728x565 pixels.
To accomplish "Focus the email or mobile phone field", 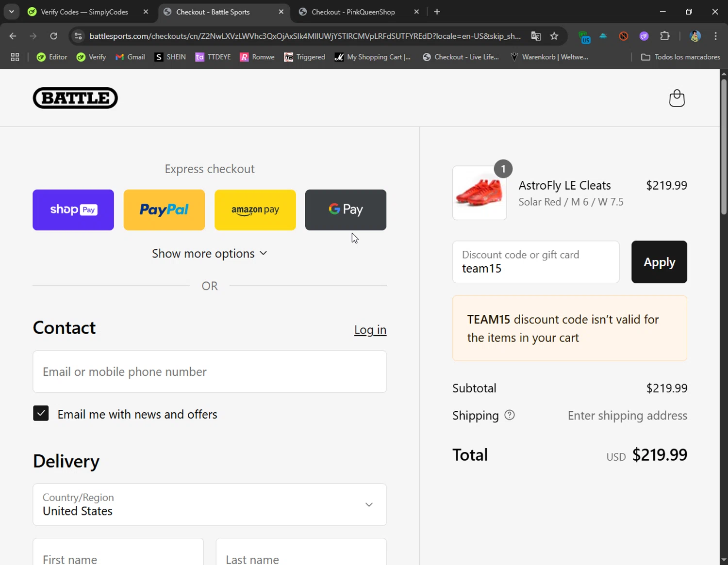I will (x=210, y=371).
